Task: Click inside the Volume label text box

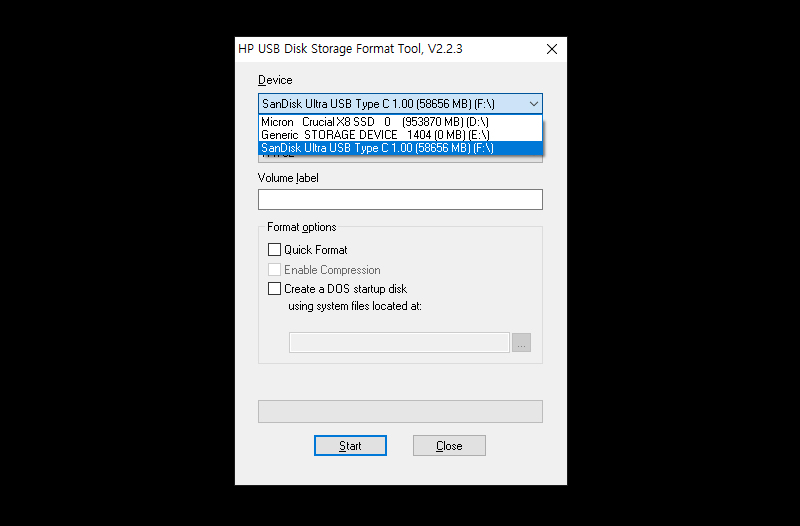Action: (x=400, y=200)
